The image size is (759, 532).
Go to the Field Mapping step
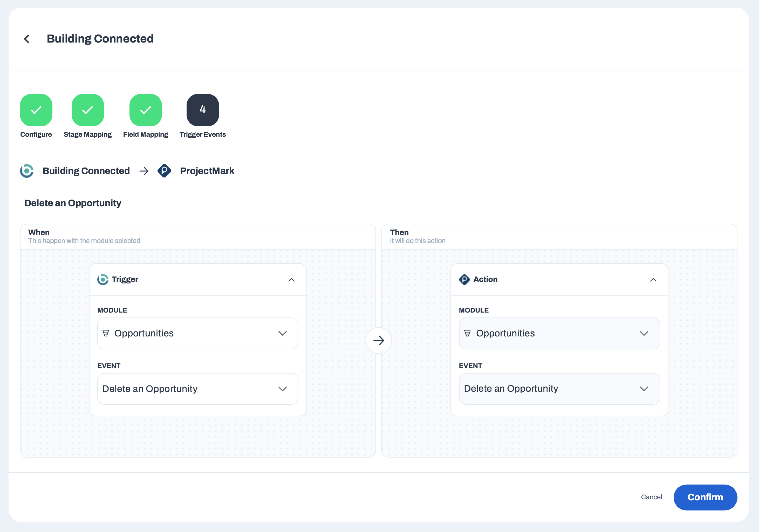click(x=146, y=110)
